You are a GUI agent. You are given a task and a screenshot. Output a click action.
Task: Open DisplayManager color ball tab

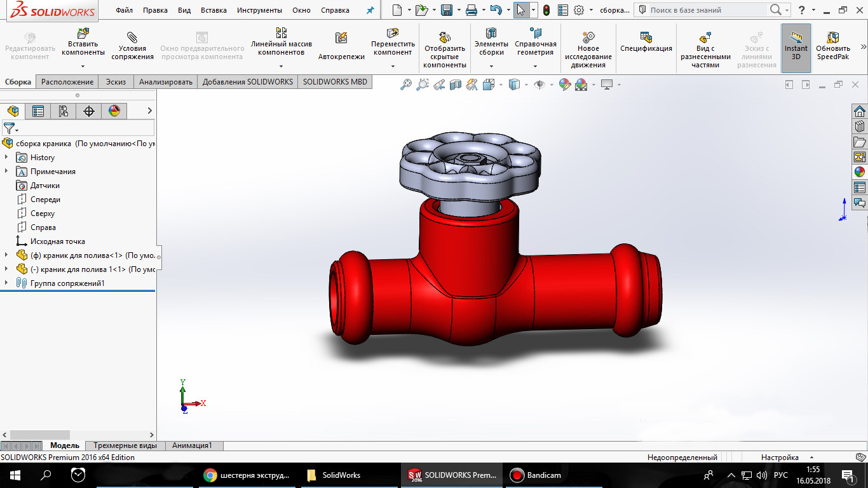point(114,111)
